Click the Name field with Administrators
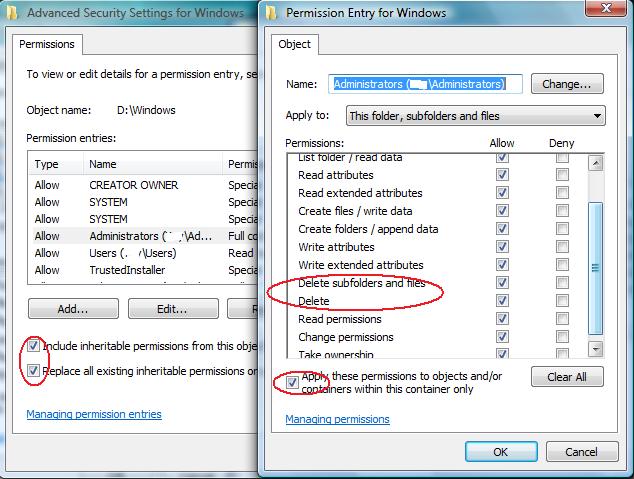Image resolution: width=634 pixels, height=479 pixels. tap(425, 84)
